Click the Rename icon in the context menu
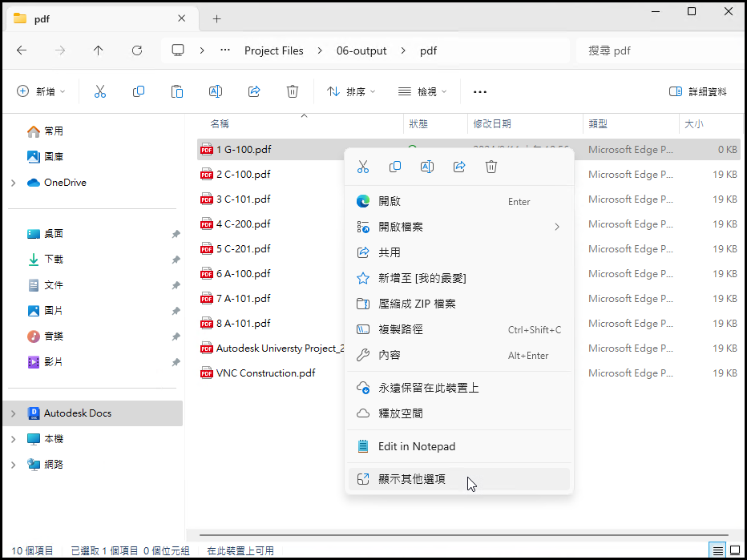 (427, 167)
